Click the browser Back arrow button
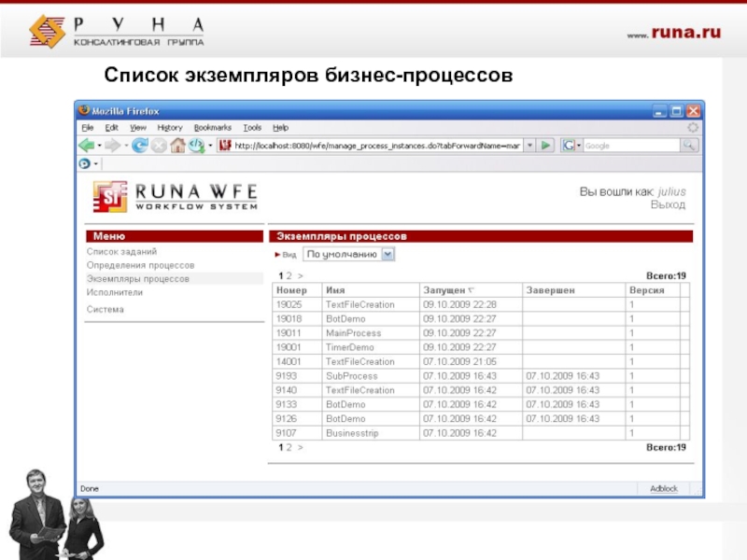Screen dimensions: 747x560 (86, 146)
